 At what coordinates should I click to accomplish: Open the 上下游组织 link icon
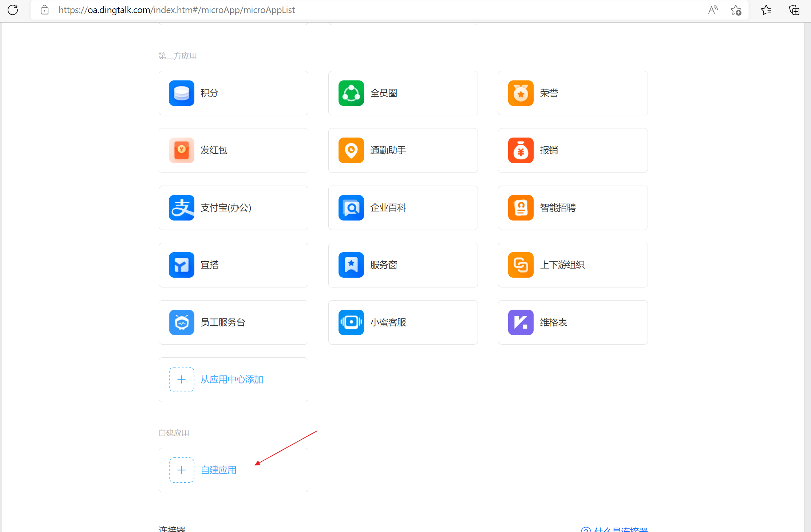click(x=521, y=265)
